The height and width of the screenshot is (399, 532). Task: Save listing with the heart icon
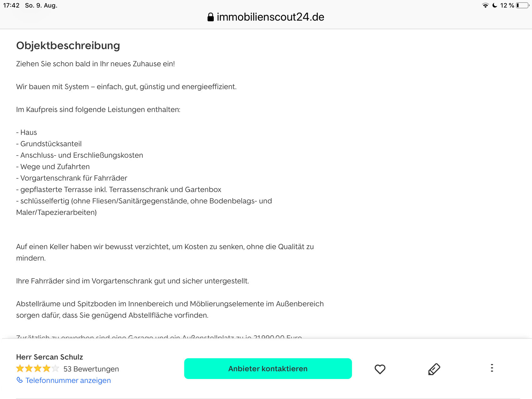380,369
